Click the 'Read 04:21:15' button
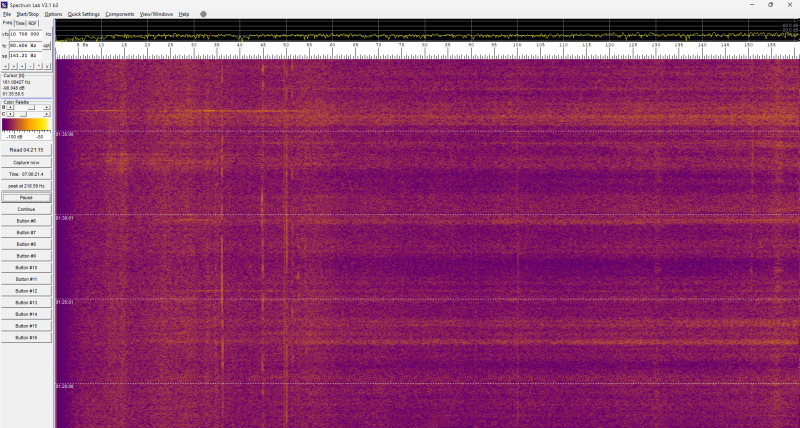Screen dimensions: 800x428 point(26,150)
